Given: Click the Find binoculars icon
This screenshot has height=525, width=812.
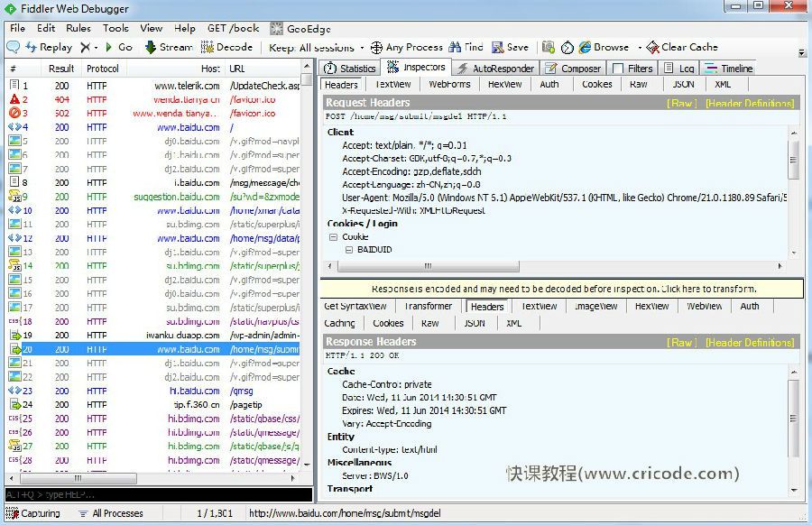Looking at the screenshot, I should tap(455, 47).
